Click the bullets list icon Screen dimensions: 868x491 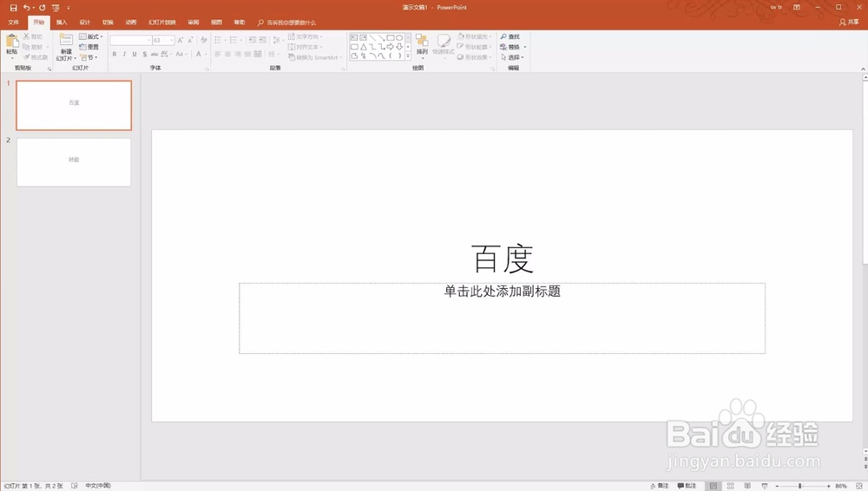coord(220,40)
